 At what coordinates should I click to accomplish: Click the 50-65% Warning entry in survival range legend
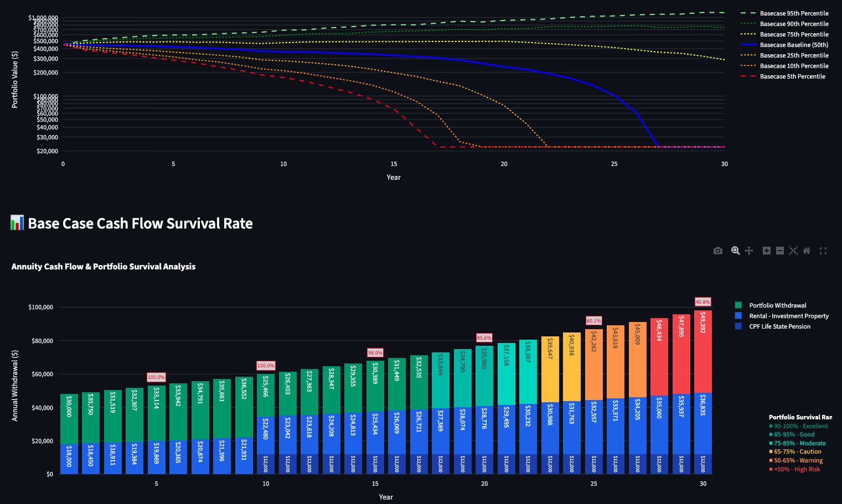point(797,460)
